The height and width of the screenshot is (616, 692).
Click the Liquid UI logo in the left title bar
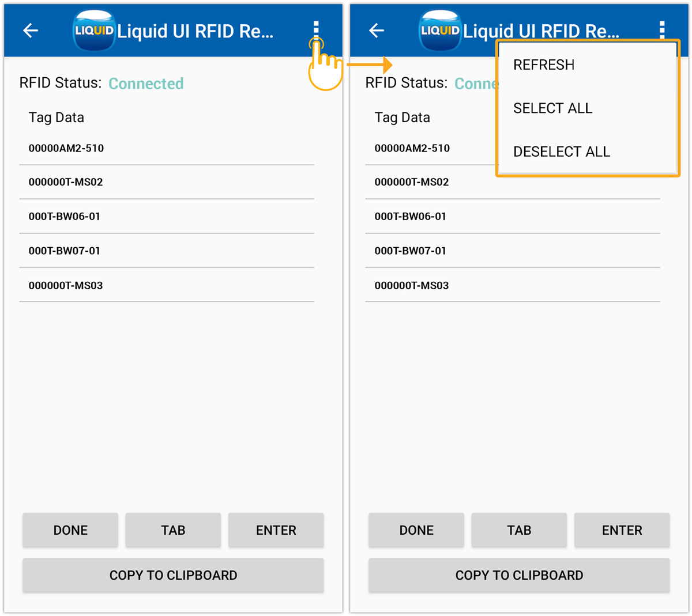[x=94, y=30]
